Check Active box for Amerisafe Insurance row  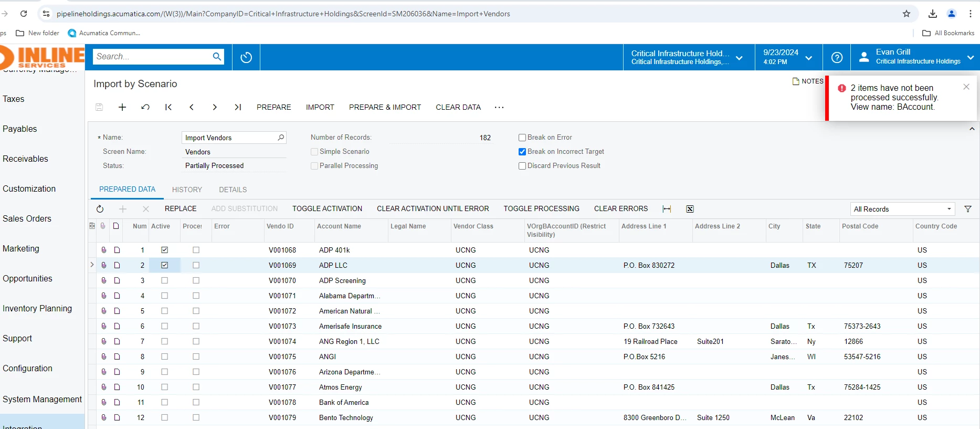(x=165, y=326)
